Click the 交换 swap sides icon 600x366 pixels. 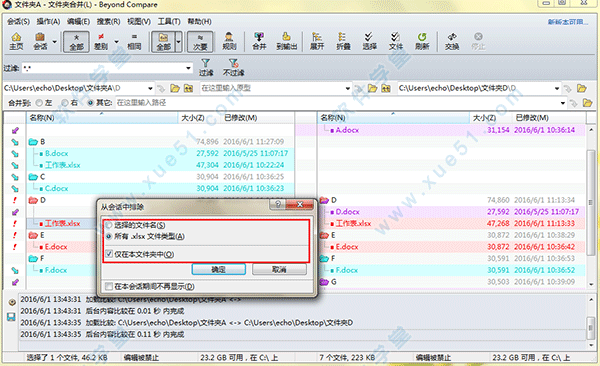[x=452, y=41]
